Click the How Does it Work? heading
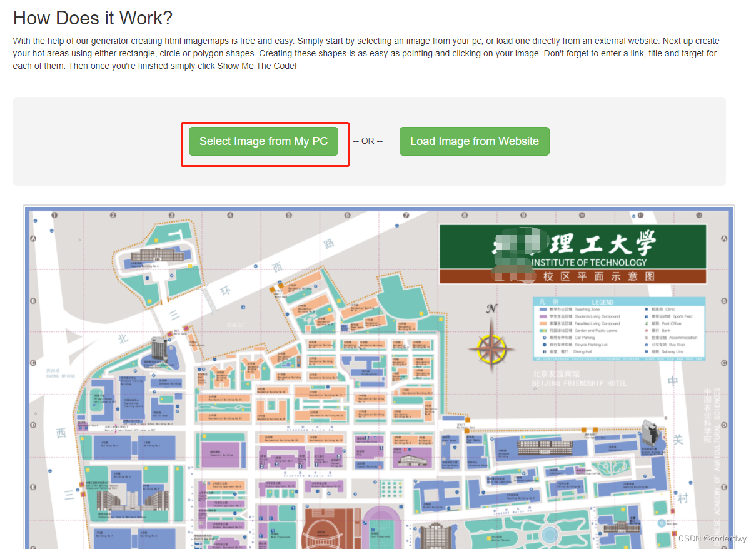The image size is (756, 549). (93, 18)
